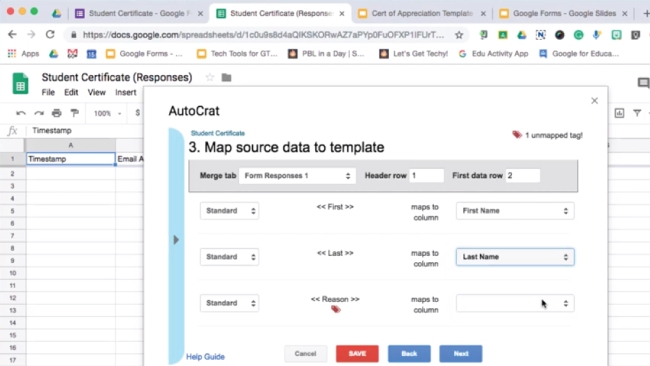Close the Student Certificate (Responses) browser tab
The height and width of the screenshot is (366, 650).
pos(342,14)
